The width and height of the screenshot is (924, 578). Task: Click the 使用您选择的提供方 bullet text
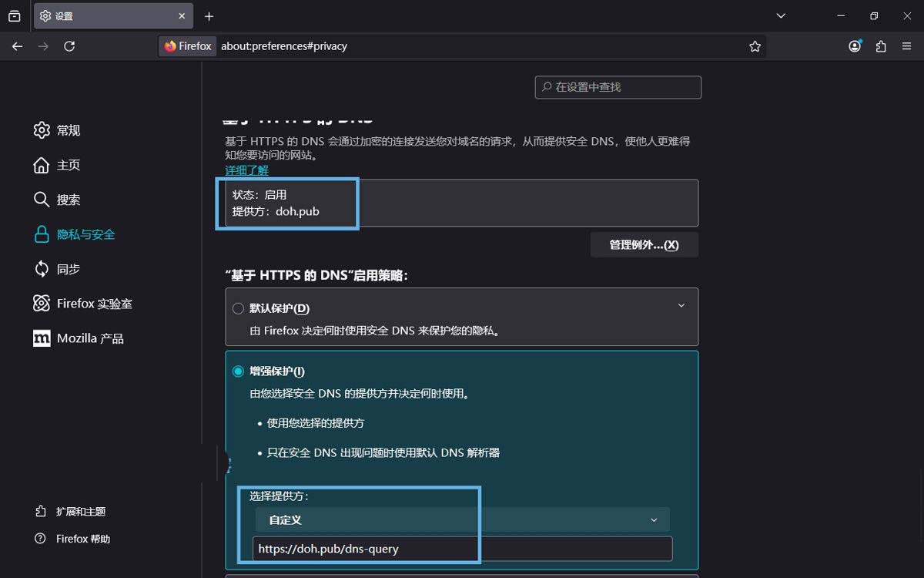pos(316,423)
